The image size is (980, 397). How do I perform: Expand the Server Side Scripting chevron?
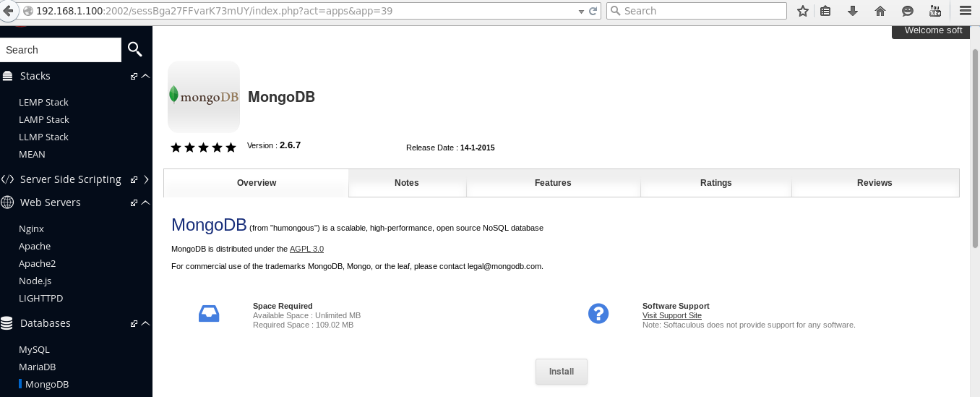coord(146,179)
